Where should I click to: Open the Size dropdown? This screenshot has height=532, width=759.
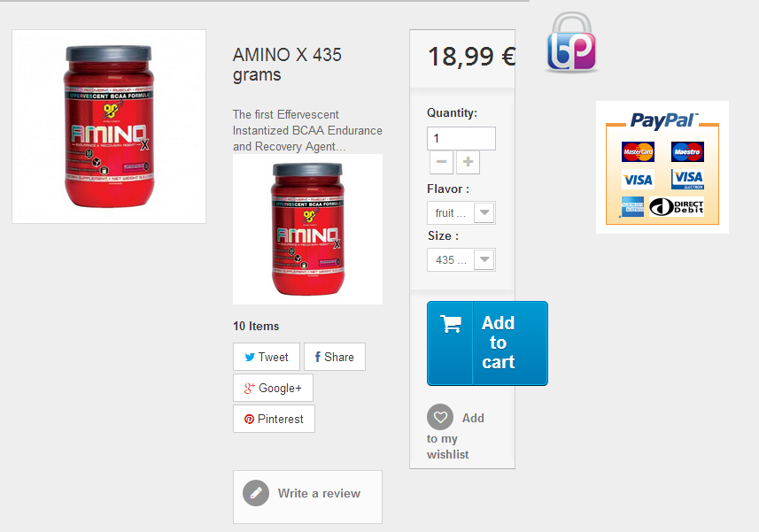461,259
